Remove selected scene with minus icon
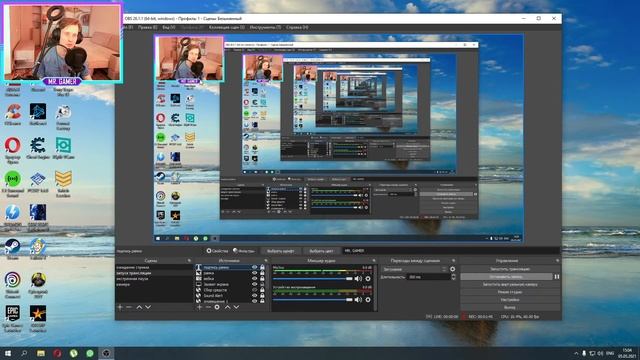This screenshot has height=360, width=640. pyautogui.click(x=129, y=307)
